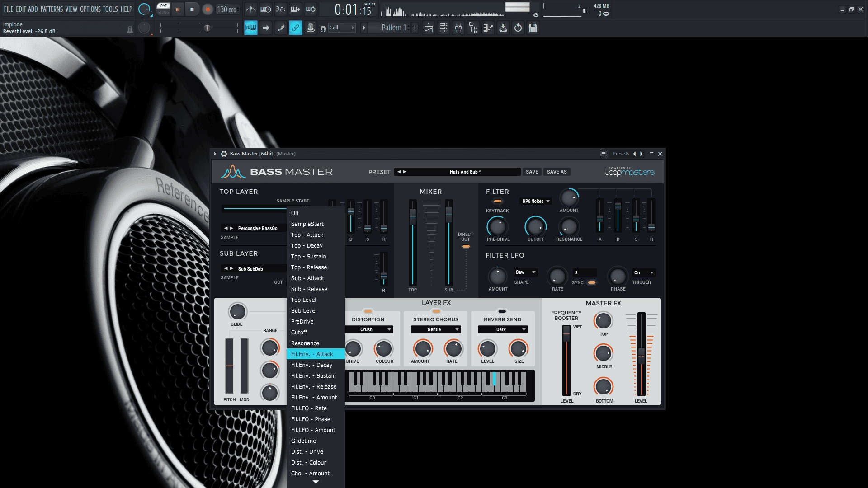Open the playlist view icon

point(429,28)
